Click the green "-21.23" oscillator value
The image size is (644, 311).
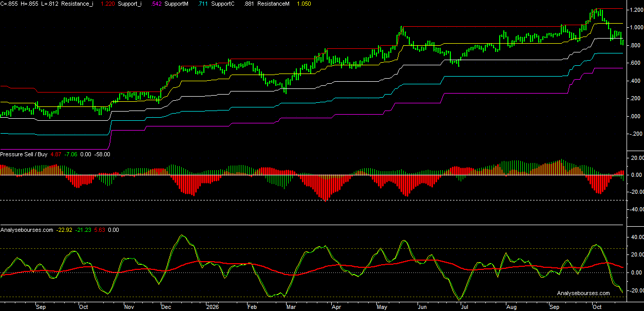click(84, 230)
